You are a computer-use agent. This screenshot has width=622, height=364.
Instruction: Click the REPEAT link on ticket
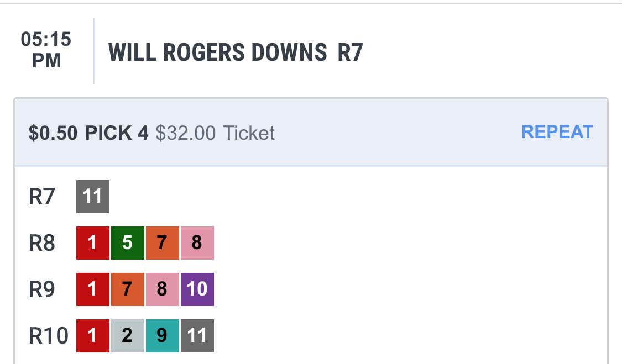[x=557, y=132]
